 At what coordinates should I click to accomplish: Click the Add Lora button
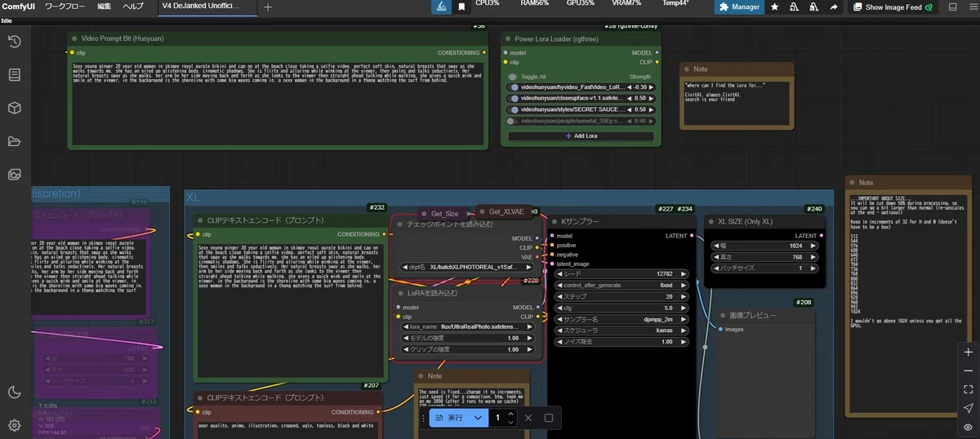tap(581, 135)
